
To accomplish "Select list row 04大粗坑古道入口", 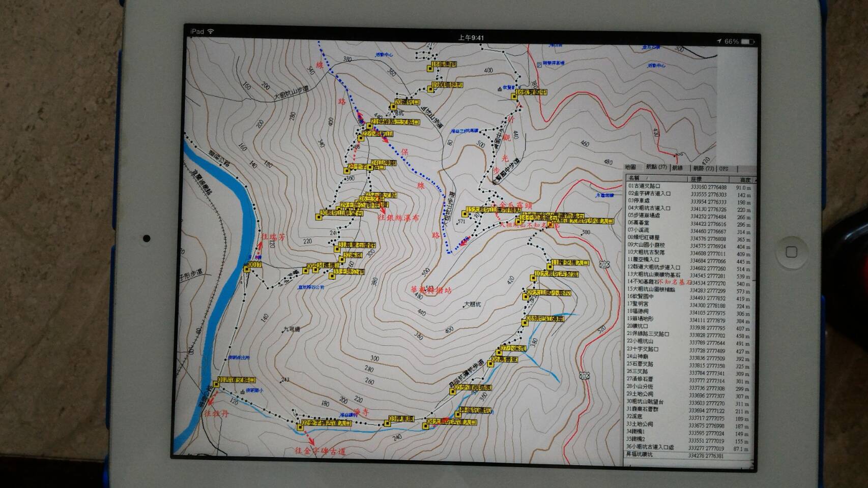I will (x=689, y=209).
